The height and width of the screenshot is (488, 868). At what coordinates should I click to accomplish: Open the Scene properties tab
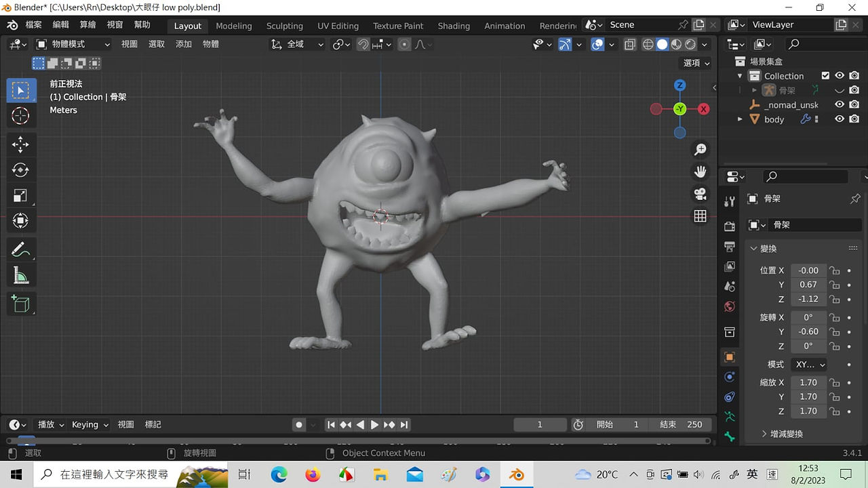730,287
